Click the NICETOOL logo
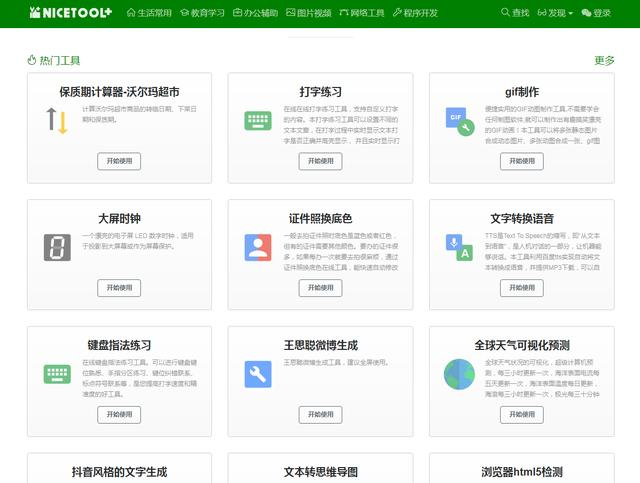The image size is (640, 483). point(71,13)
